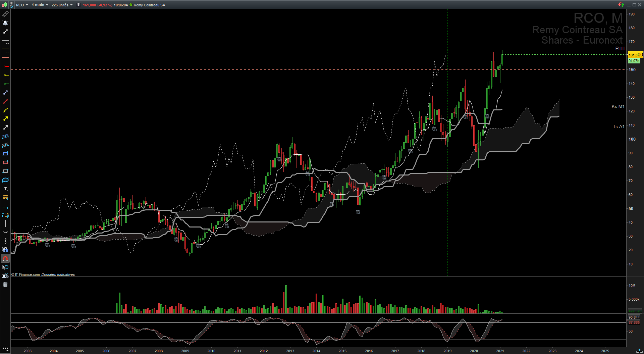Click the cursor reset tool
Viewport: 644px width, 354px height.
pyautogui.click(x=5, y=267)
